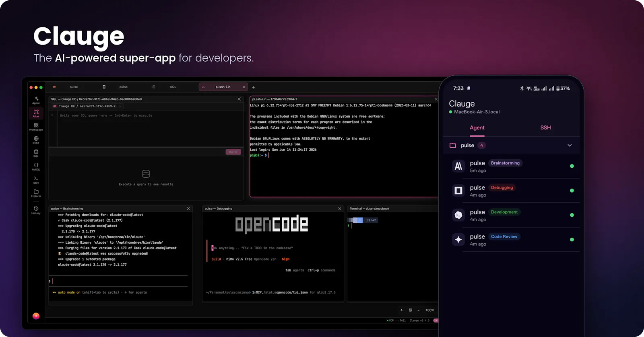The width and height of the screenshot is (644, 337).
Task: Collapse the pulse folder chevron on phone
Action: (x=570, y=145)
